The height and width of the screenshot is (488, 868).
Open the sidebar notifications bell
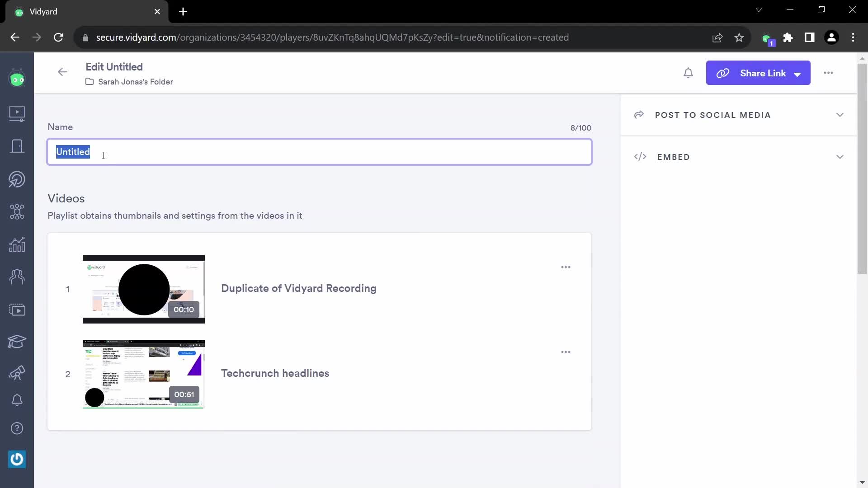pyautogui.click(x=17, y=400)
